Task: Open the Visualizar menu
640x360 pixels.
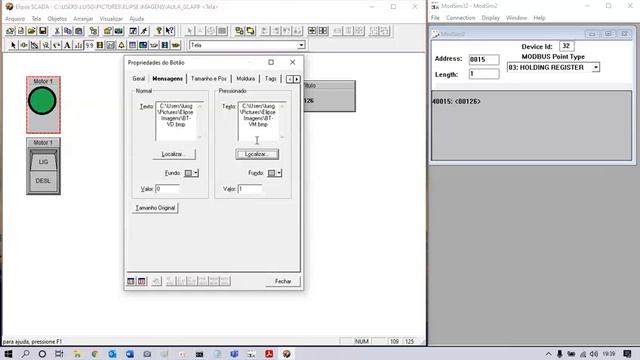Action: [111, 19]
